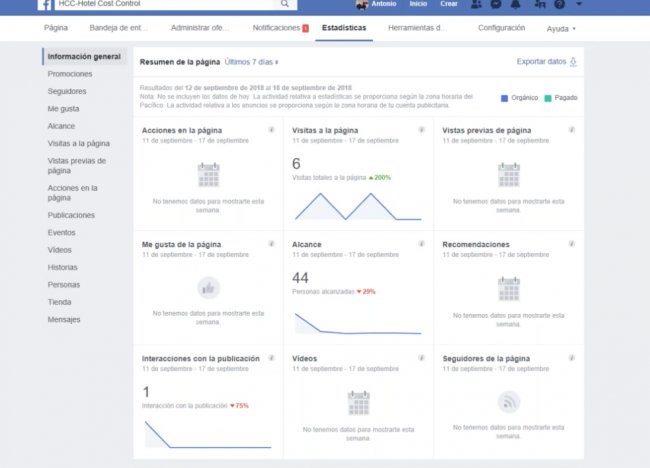The width and height of the screenshot is (650, 468).
Task: Click info icon on Acciones en la página card
Action: point(271,130)
